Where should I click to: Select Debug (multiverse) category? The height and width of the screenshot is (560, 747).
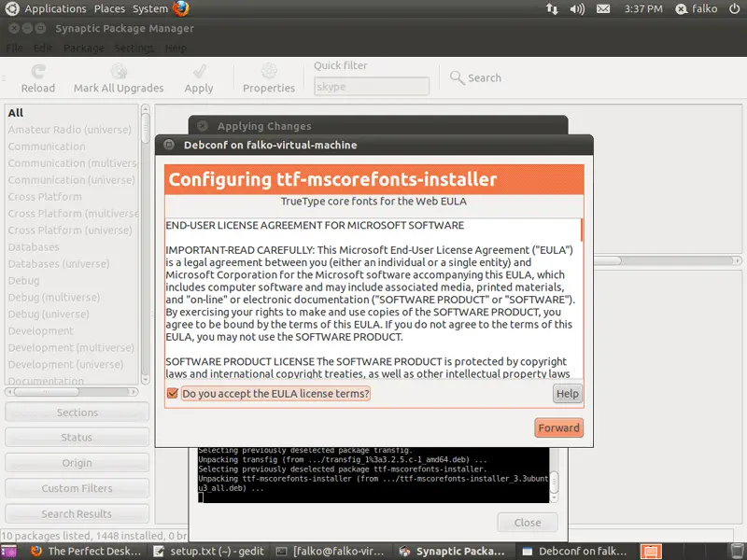54,297
